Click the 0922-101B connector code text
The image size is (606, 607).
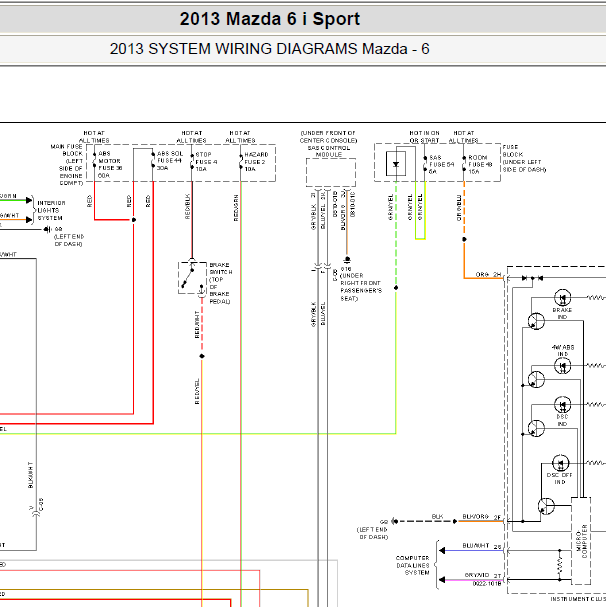487,583
